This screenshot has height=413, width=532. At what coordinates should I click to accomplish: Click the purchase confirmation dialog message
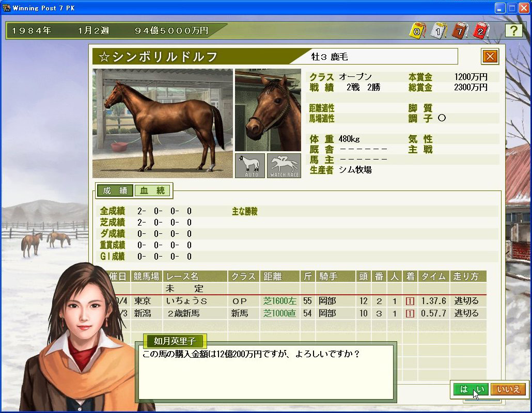coord(251,354)
